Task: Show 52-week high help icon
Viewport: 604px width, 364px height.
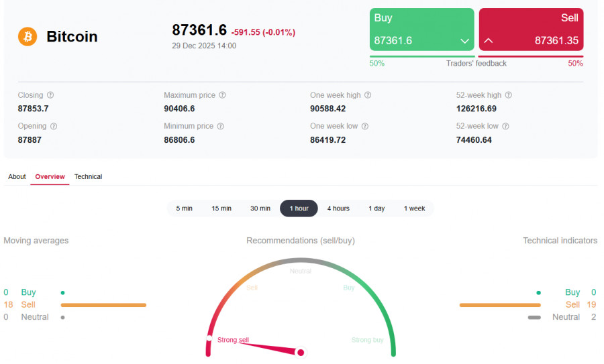Action: (509, 95)
